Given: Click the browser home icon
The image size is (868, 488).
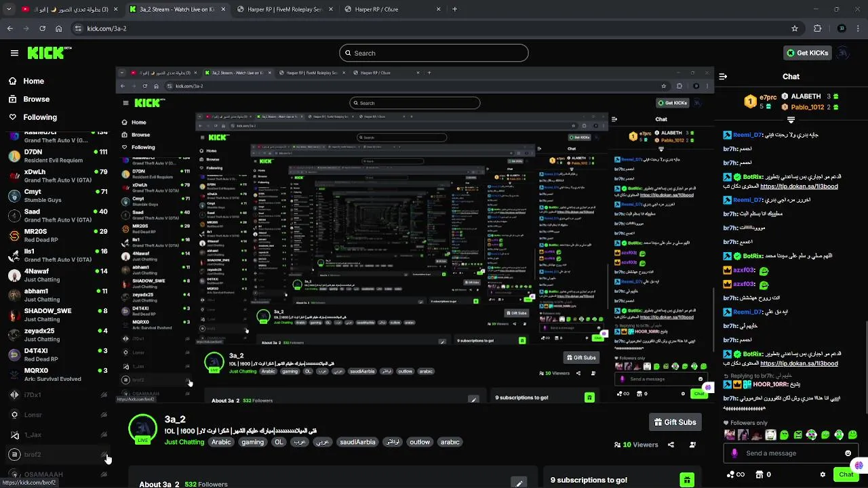Looking at the screenshot, I should click(x=59, y=28).
